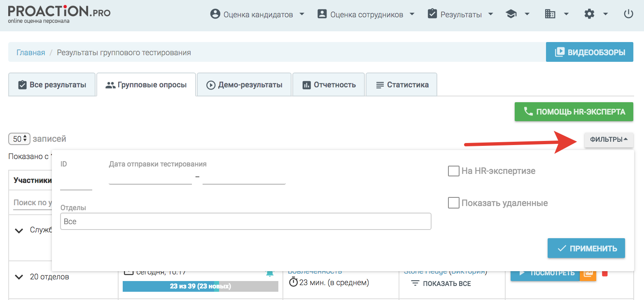This screenshot has height=300, width=644.
Task: Expand the 20 отделов row chevron
Action: [19, 277]
